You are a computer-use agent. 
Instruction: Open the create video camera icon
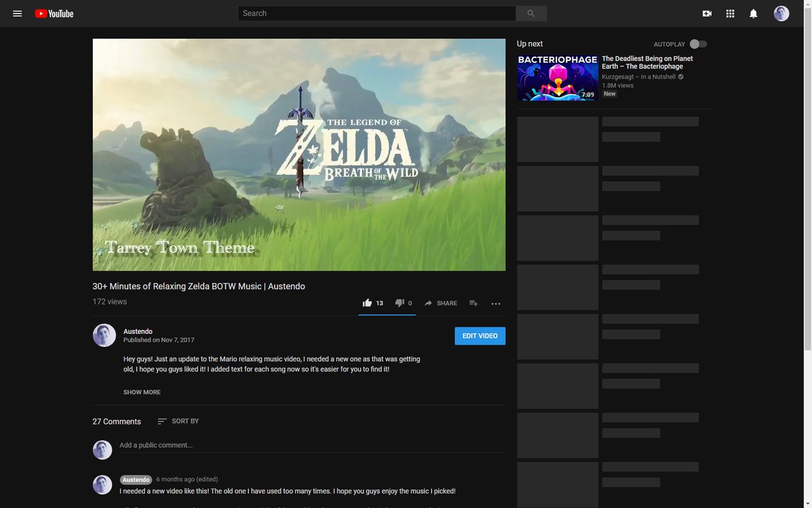(x=707, y=14)
